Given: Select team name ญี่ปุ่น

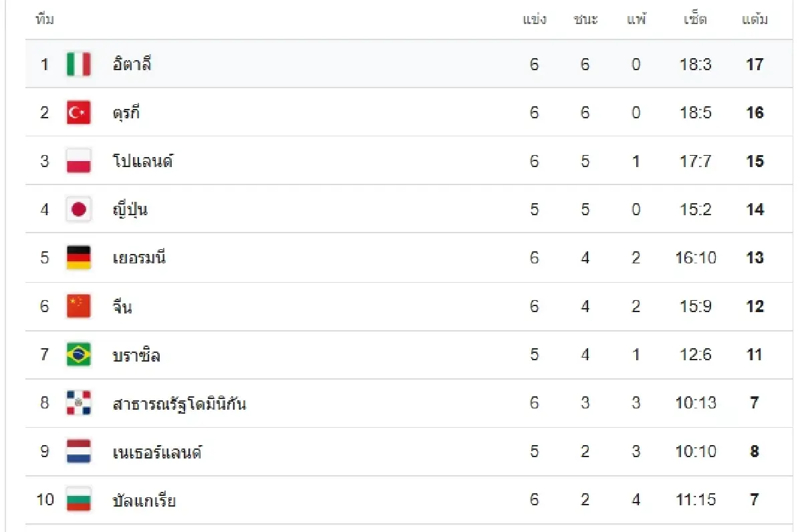Looking at the screenshot, I should click(130, 210).
